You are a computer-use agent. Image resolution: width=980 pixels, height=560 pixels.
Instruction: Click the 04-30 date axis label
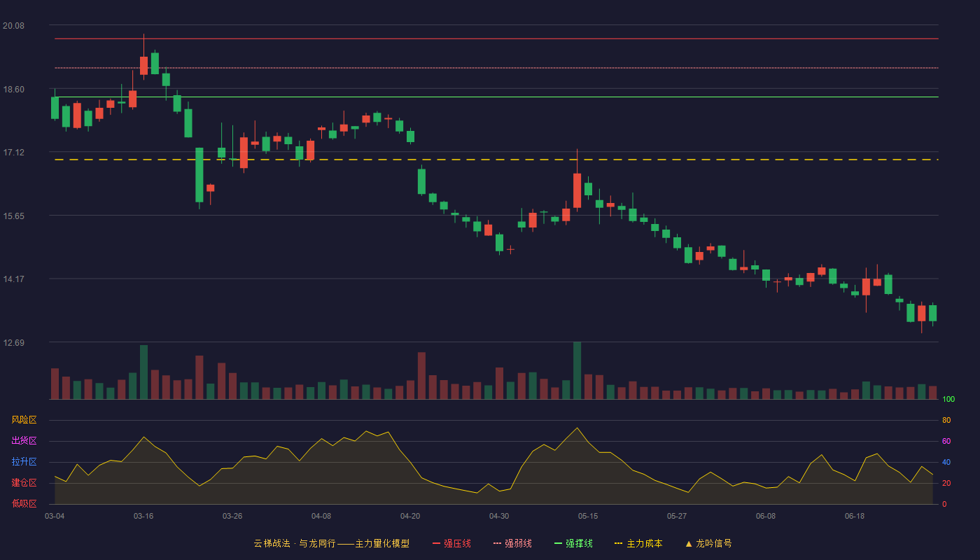[x=499, y=516]
